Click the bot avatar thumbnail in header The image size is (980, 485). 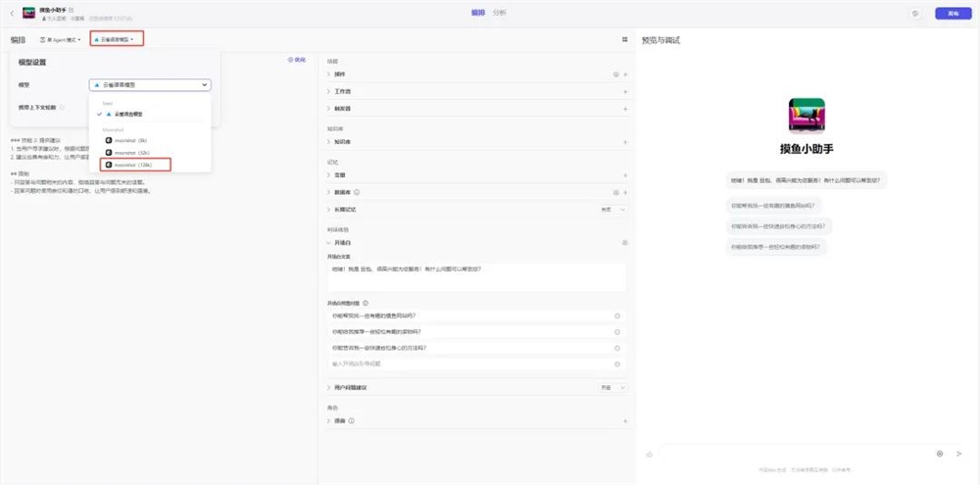tap(28, 13)
